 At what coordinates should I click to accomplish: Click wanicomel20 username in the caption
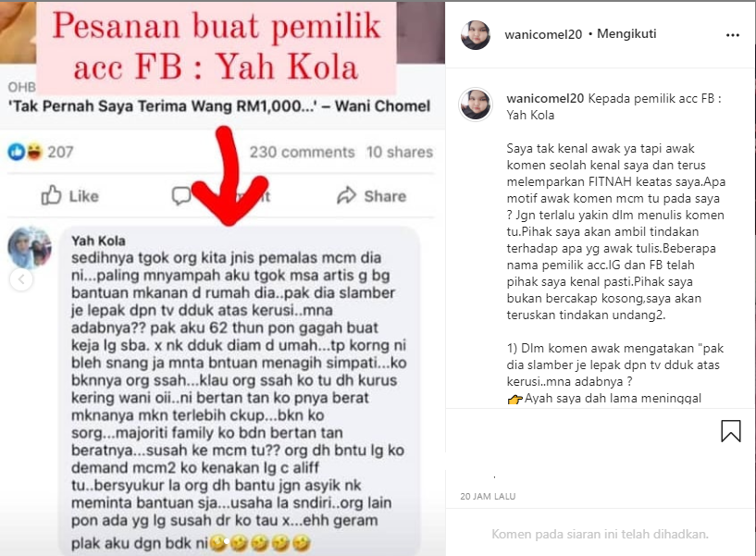(x=545, y=98)
